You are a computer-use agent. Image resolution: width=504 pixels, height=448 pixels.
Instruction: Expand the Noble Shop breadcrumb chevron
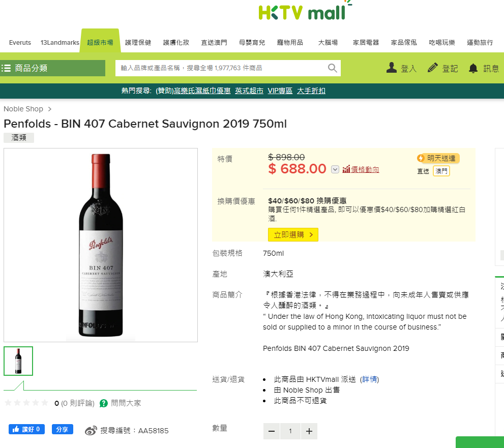click(50, 109)
